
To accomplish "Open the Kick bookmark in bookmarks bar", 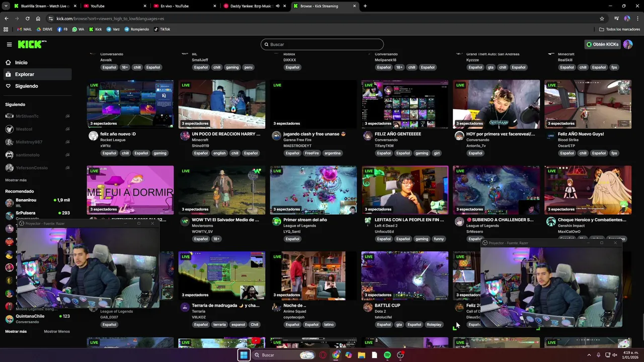I will 96,29.
